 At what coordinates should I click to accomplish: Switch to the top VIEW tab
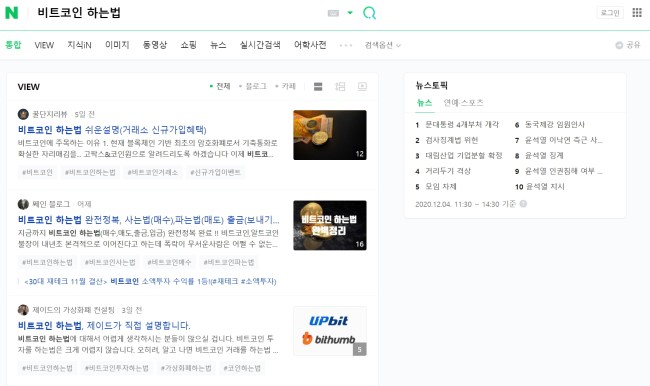44,45
